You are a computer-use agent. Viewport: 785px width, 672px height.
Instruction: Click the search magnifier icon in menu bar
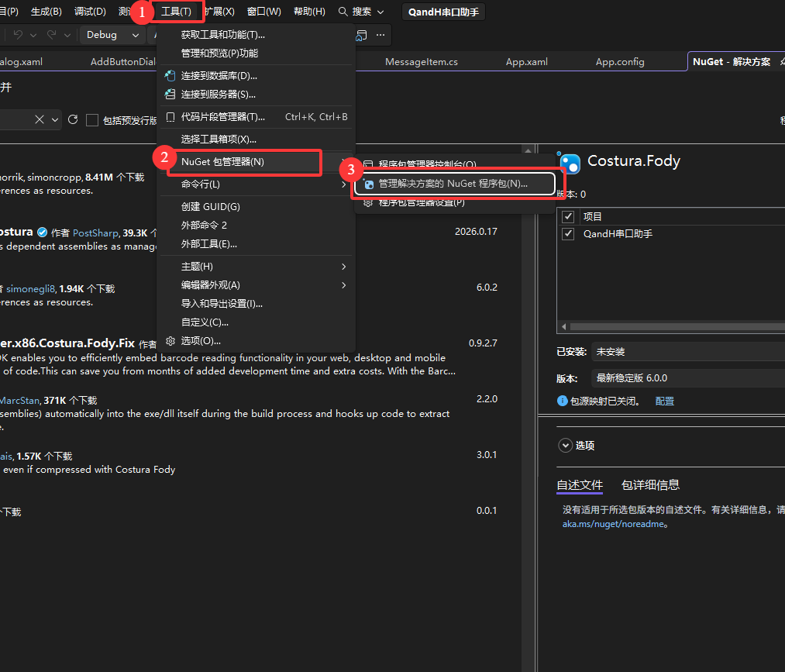[343, 12]
